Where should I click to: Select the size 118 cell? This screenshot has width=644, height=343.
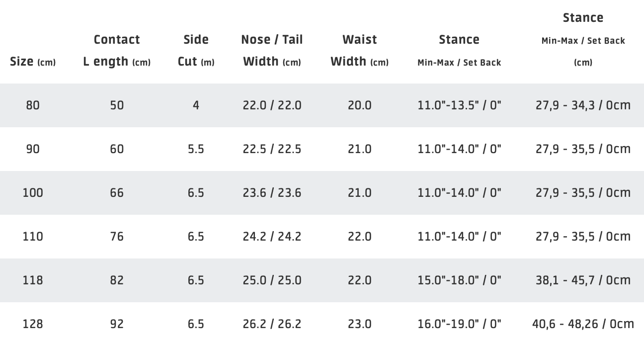point(33,280)
